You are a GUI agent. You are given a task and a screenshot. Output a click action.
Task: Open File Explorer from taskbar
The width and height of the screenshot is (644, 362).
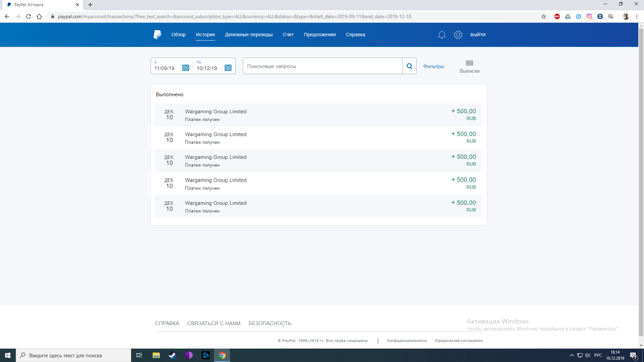156,355
